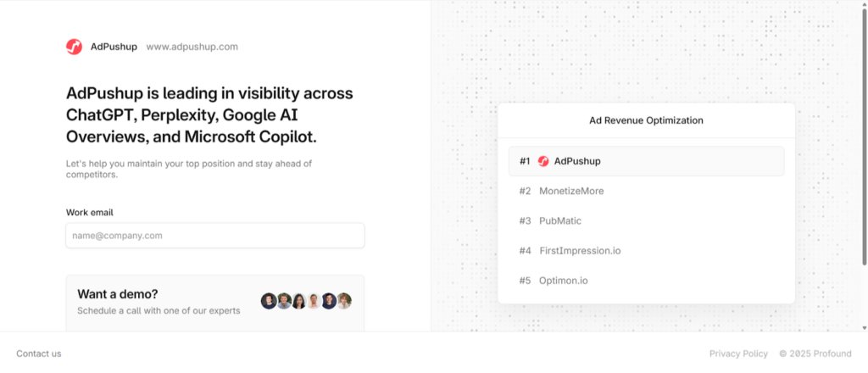Screen dimensions: 868x373
Task: Click the first expert avatar in demo card
Action: point(269,301)
